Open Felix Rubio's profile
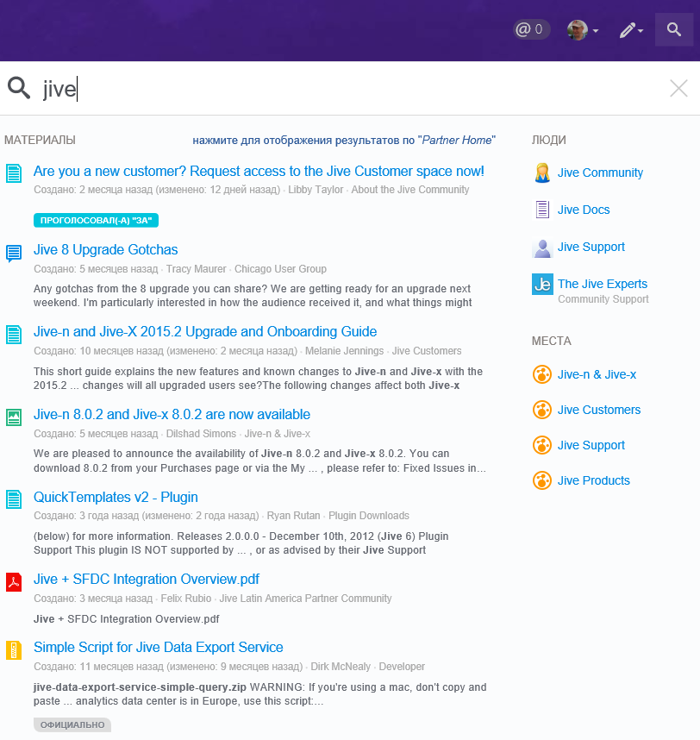This screenshot has height=740, width=700. [x=186, y=599]
